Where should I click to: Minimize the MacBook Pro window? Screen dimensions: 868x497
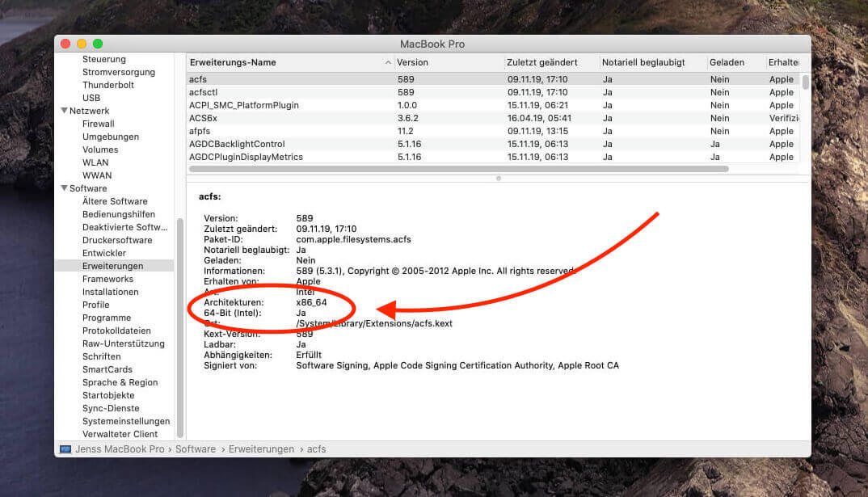(x=82, y=44)
